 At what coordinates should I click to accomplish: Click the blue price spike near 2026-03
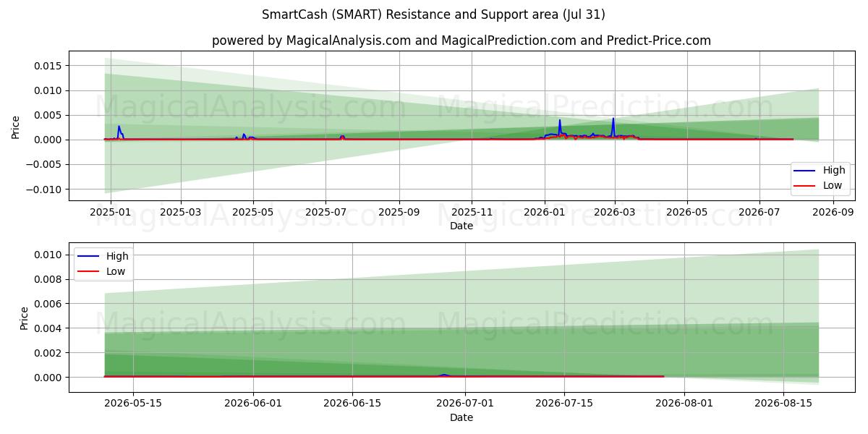613,127
